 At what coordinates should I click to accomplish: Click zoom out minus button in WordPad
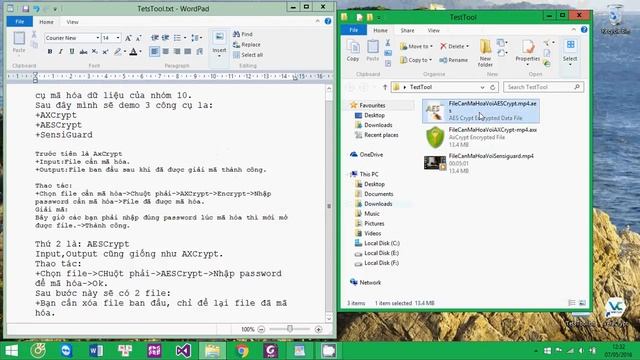click(x=262, y=329)
